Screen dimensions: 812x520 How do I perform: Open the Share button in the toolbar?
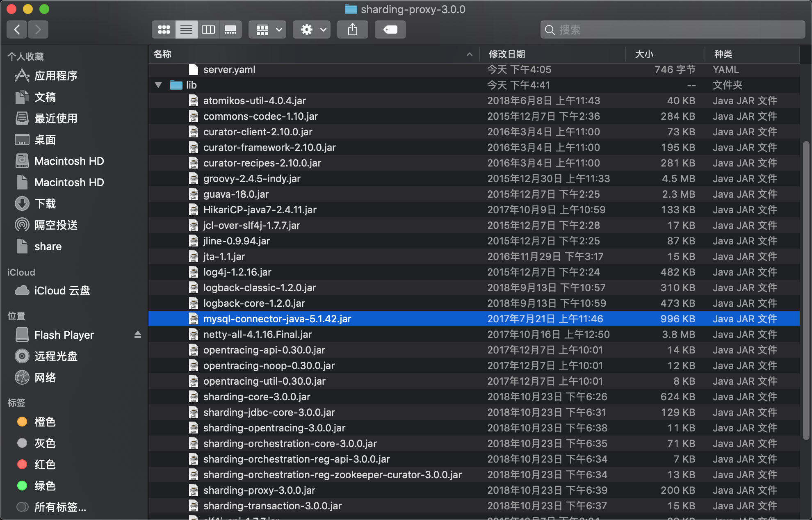[352, 29]
